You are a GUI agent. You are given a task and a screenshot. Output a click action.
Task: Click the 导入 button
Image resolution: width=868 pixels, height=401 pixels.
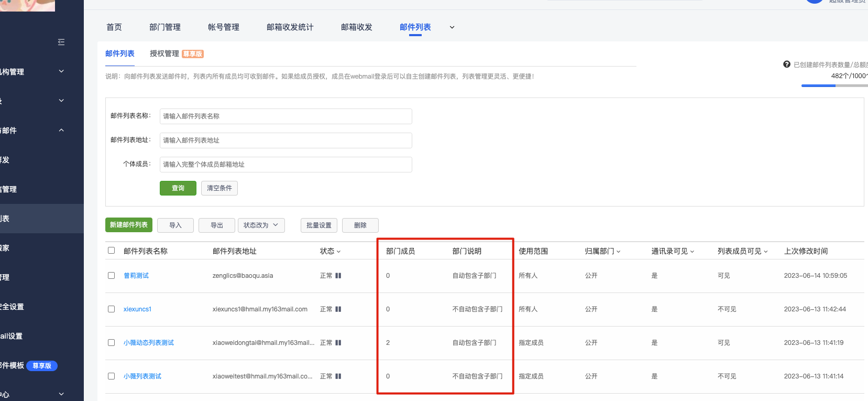point(175,225)
